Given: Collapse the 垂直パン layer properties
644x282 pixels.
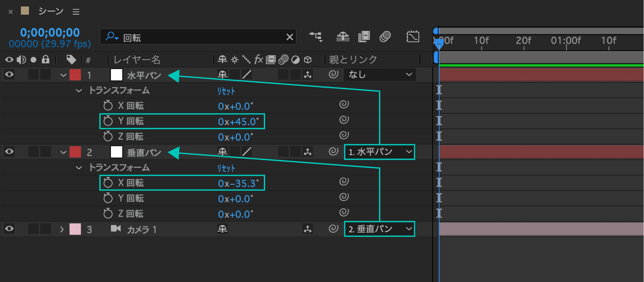Looking at the screenshot, I should point(63,152).
